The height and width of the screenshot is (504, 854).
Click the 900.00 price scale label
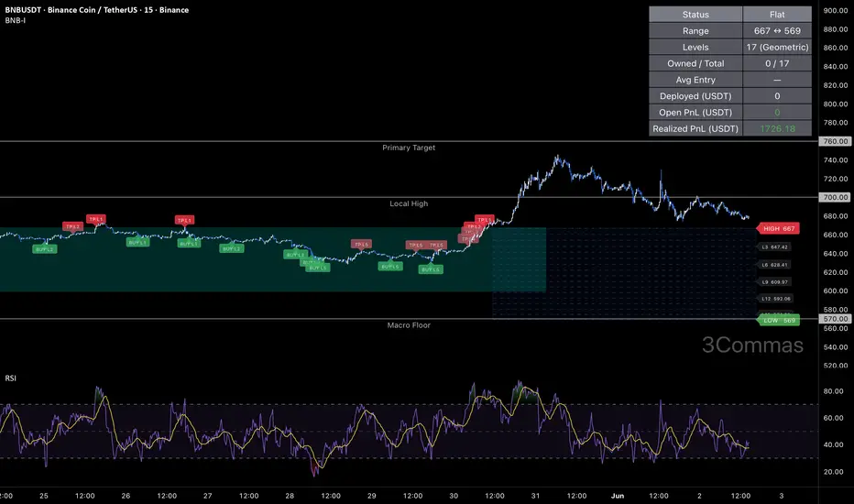click(x=836, y=10)
